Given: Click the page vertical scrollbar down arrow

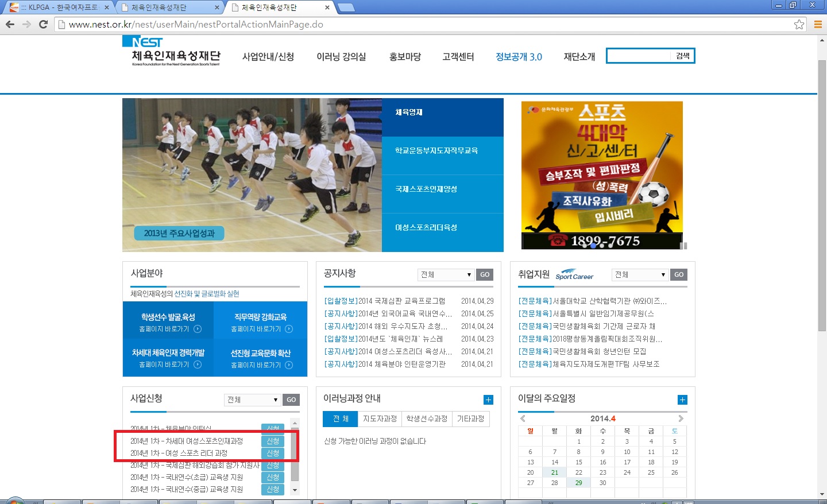Looking at the screenshot, I should [x=822, y=494].
